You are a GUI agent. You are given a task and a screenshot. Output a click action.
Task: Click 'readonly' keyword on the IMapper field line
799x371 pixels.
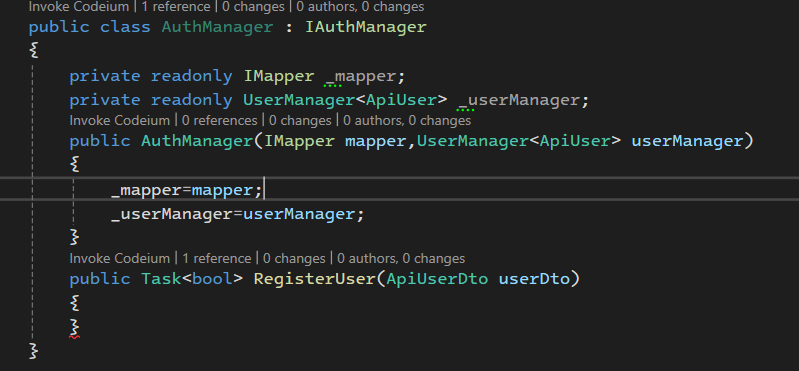(x=192, y=76)
